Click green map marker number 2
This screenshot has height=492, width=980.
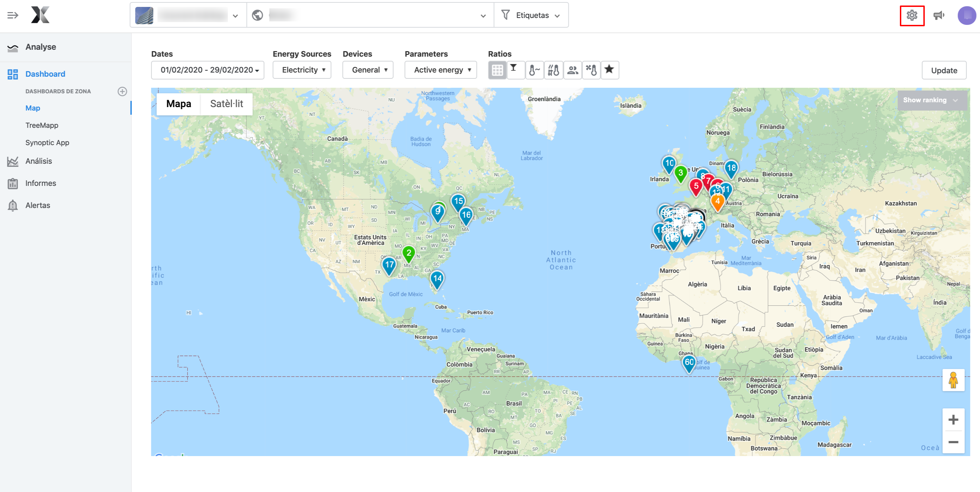point(409,254)
